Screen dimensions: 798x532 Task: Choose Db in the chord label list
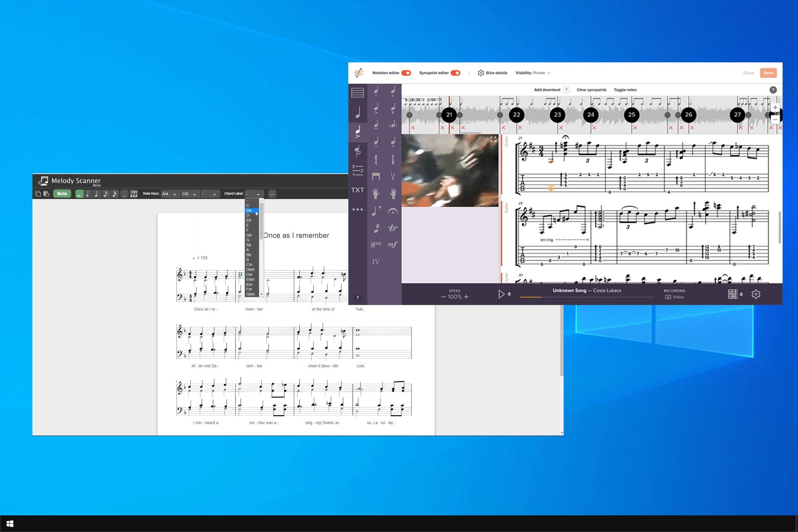[x=252, y=210]
